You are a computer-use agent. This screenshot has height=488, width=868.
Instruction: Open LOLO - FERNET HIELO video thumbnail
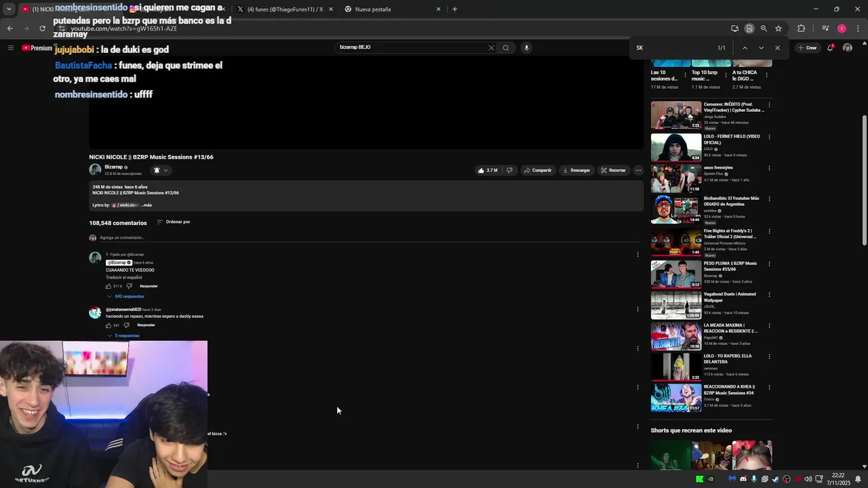click(x=676, y=147)
